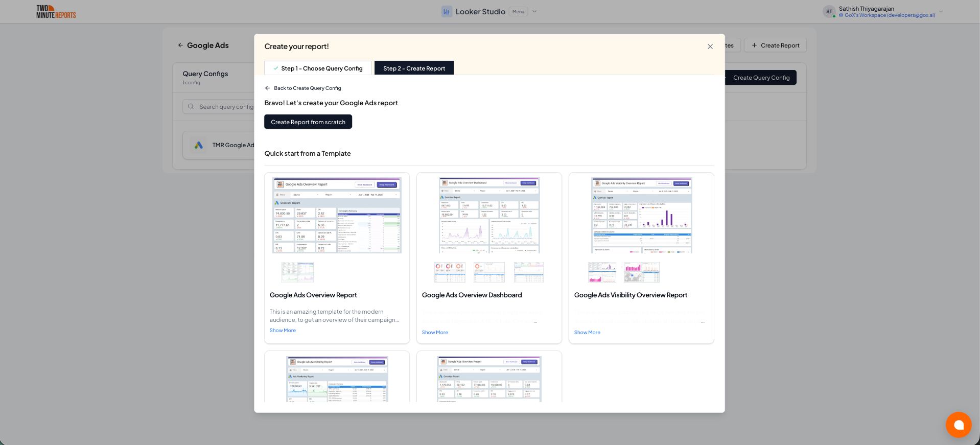Viewport: 980px width, 445px height.
Task: Open Google Ads Overview Report main preview
Action: coord(337,216)
